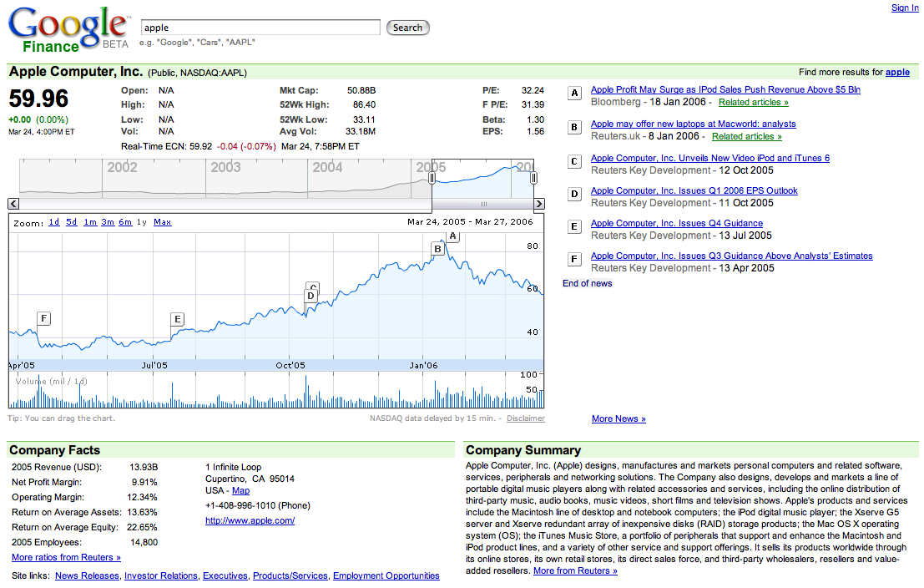Click the Net Profit Margin value 9.91%
The height and width of the screenshot is (588, 924).
coord(144,483)
